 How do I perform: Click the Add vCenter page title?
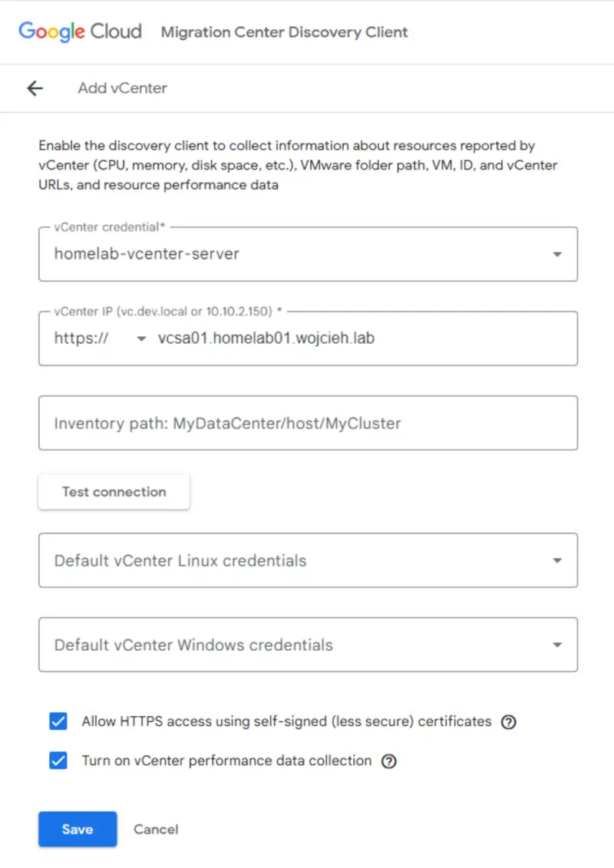coord(122,87)
